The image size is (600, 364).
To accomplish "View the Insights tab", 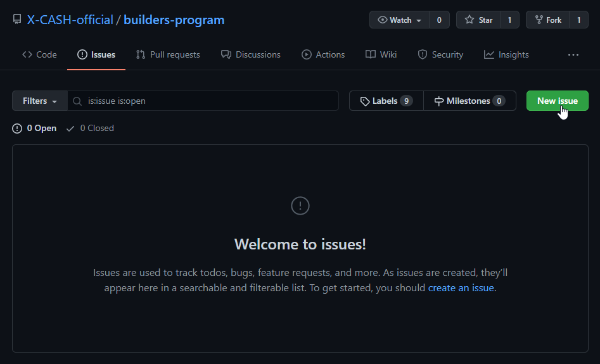I will 506,54.
